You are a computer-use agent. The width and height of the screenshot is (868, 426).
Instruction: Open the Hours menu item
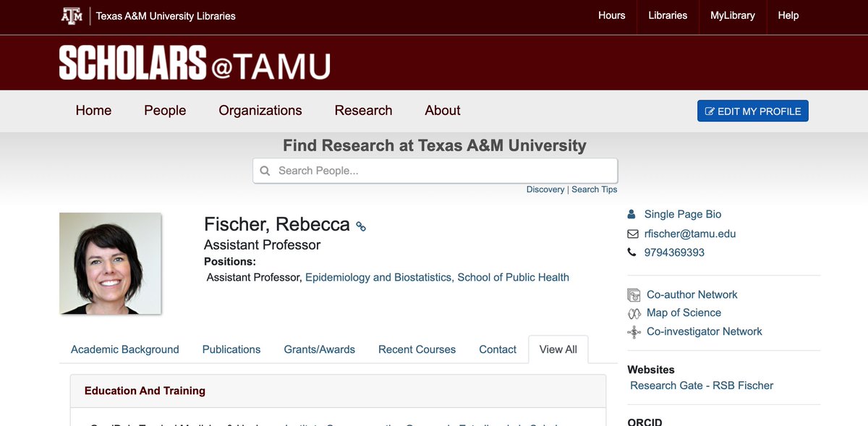(x=612, y=15)
